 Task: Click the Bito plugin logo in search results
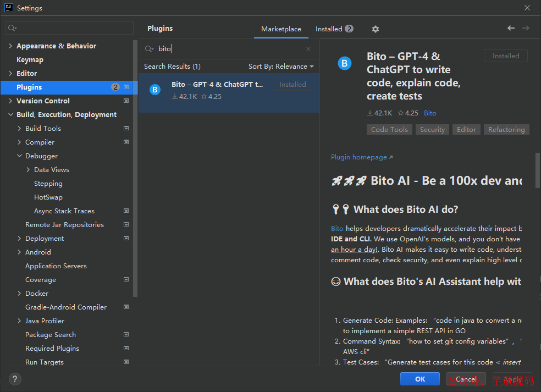(x=155, y=90)
